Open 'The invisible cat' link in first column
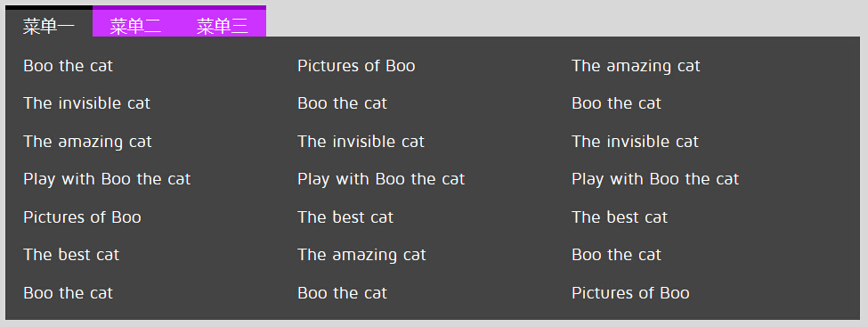The height and width of the screenshot is (327, 868). pos(87,103)
